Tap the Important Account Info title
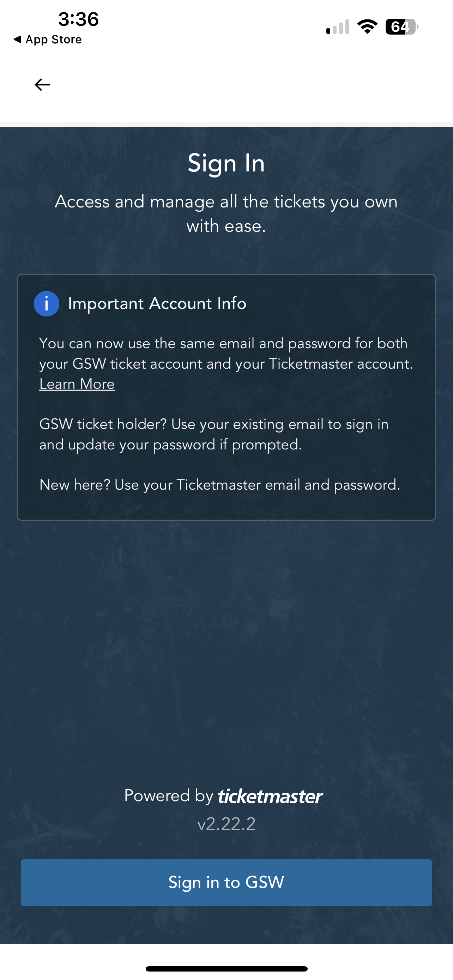Screen dimensions: 453x980 point(157,304)
